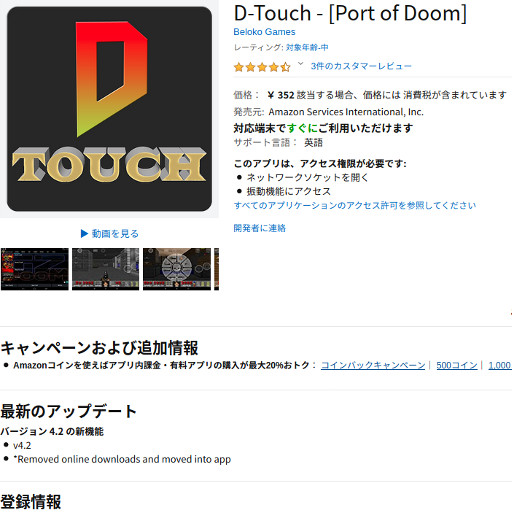Click the star rating icons
This screenshot has height=512, width=512.
[262, 67]
